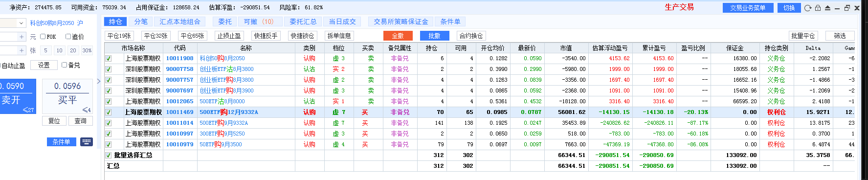Switch to the 分笔 tab
The image size is (868, 180).
coord(141,22)
